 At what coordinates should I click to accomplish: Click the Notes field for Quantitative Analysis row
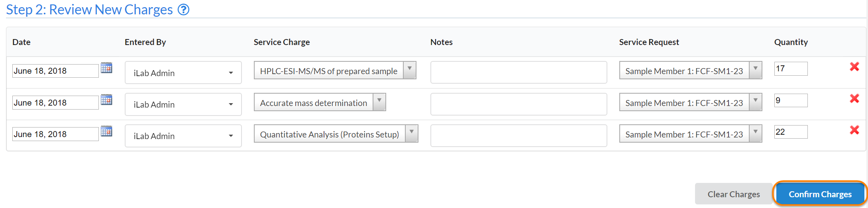[518, 135]
